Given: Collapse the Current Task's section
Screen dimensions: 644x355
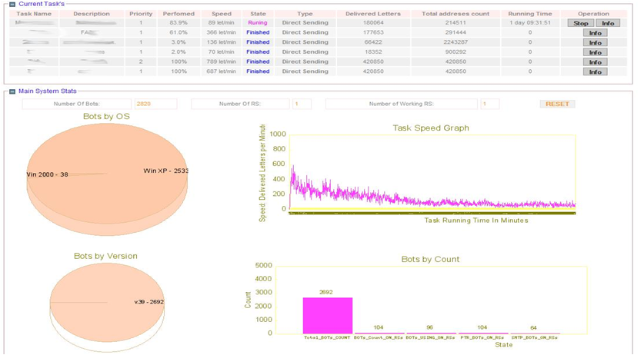Looking at the screenshot, I should [12, 4].
